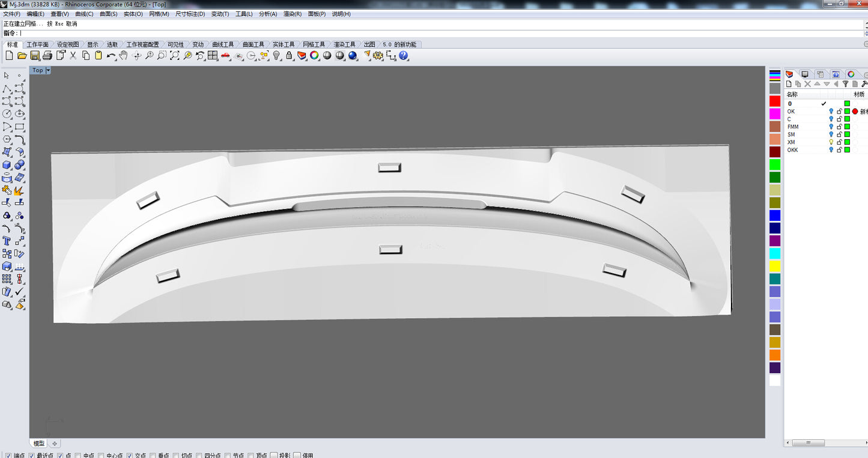Viewport: 868px width, 458px height.
Task: Click the red car icon
Action: (x=225, y=55)
